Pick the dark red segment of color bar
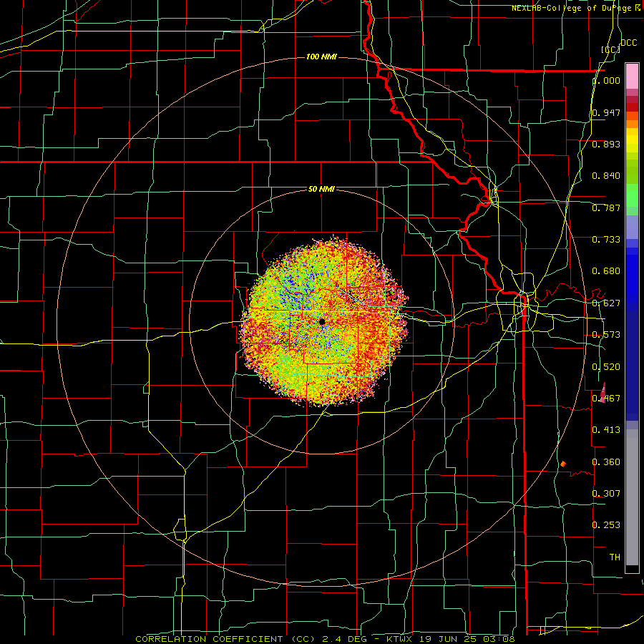644x644 pixels. (x=632, y=107)
